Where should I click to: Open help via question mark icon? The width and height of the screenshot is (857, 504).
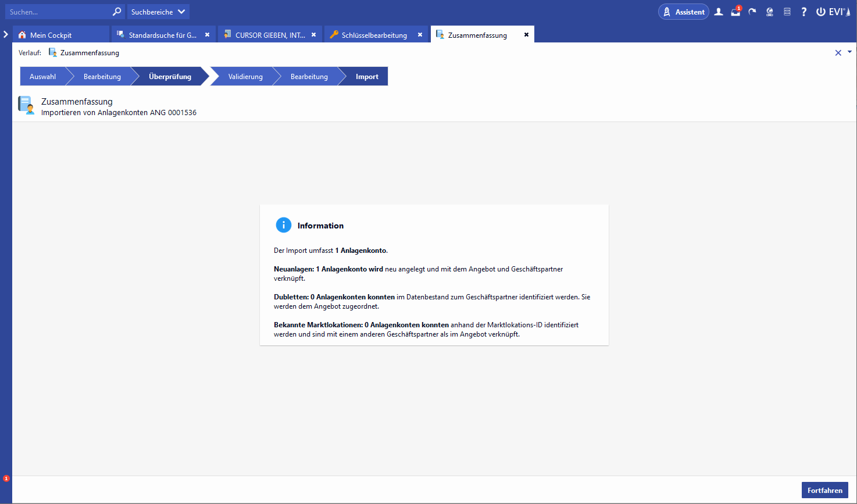coord(804,12)
